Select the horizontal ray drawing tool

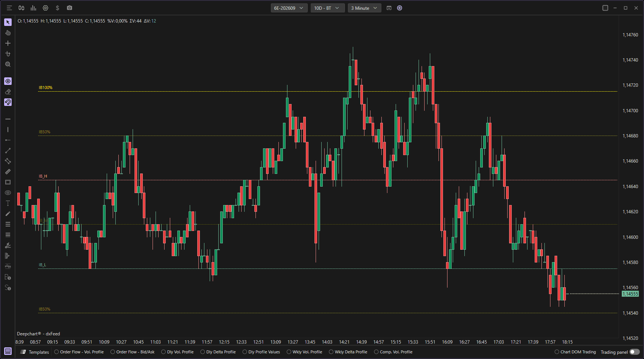click(x=8, y=140)
